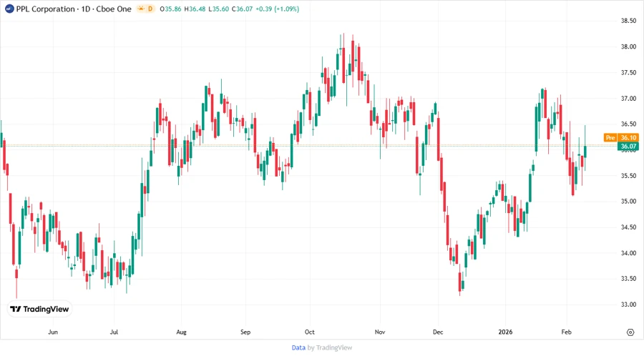The width and height of the screenshot is (644, 356).
Task: Click the 33.50 price axis label
Action: 628,279
